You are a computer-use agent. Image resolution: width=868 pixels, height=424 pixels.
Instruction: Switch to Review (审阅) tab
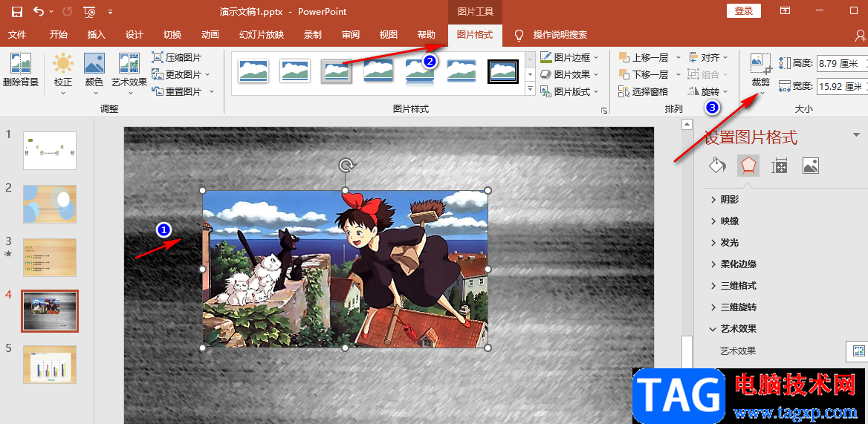point(351,35)
